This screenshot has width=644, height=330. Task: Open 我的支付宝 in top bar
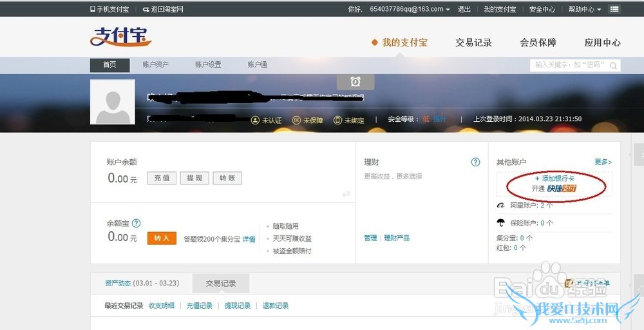[500, 9]
